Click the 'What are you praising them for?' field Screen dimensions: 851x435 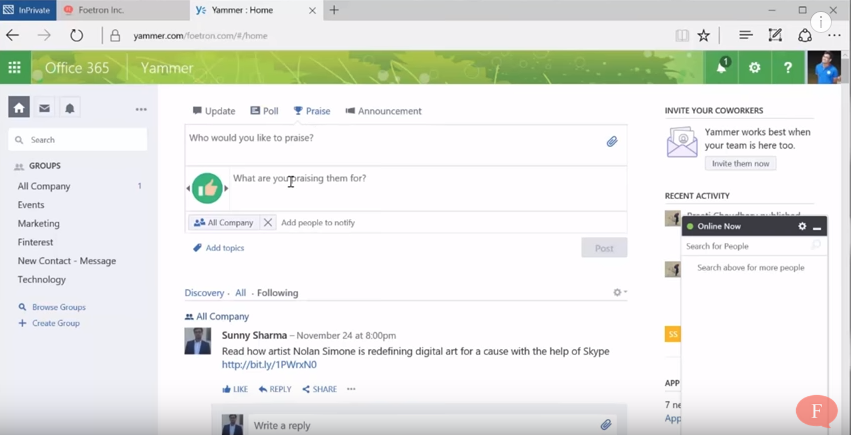pos(428,188)
